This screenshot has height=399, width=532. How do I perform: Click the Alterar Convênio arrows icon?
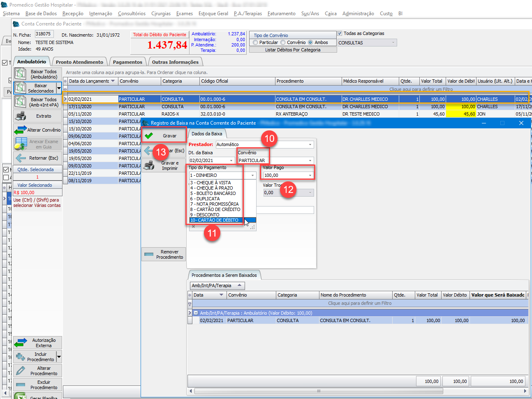(20, 130)
